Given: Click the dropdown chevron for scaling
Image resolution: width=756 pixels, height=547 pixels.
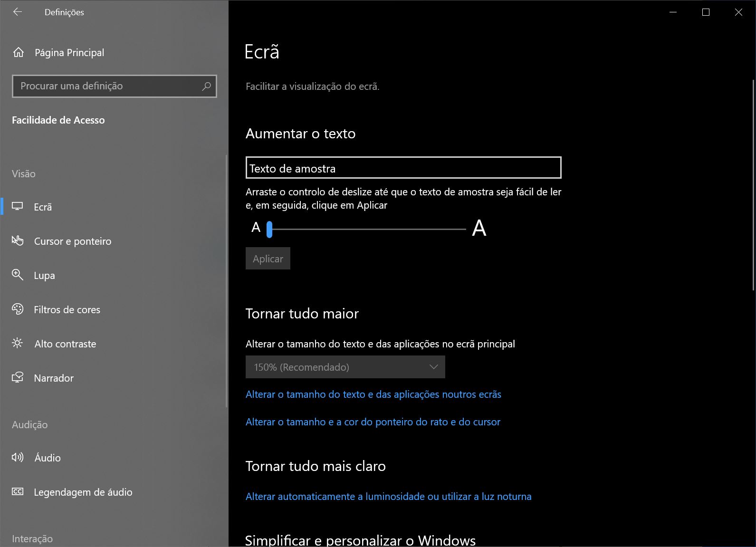Looking at the screenshot, I should [x=433, y=367].
